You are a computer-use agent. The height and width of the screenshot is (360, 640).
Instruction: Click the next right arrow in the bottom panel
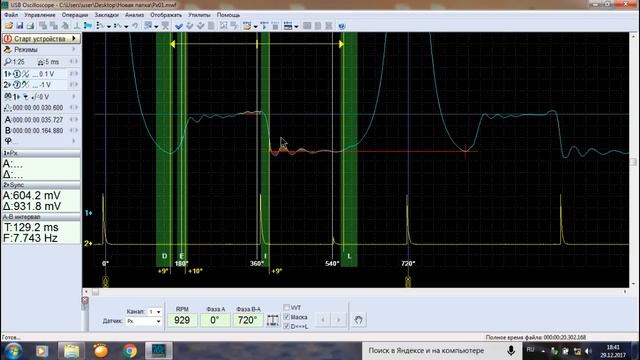click(338, 320)
